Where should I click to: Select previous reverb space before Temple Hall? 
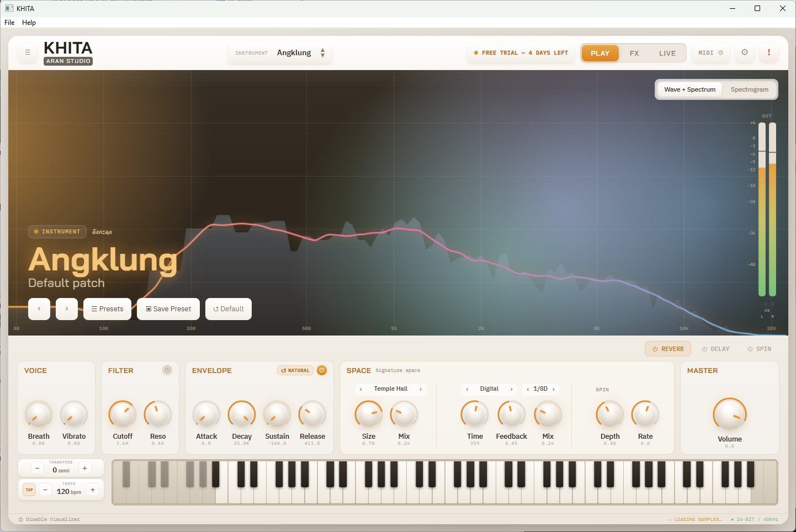point(361,389)
